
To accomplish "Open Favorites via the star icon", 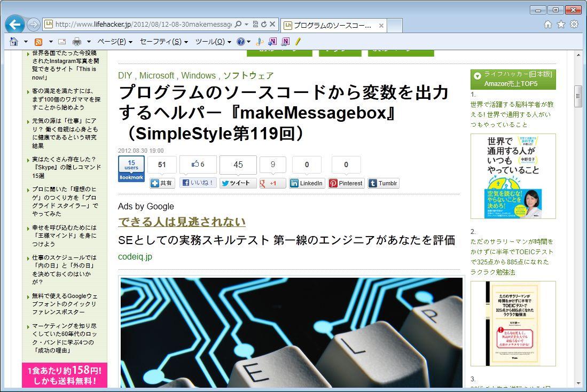I will coord(561,24).
